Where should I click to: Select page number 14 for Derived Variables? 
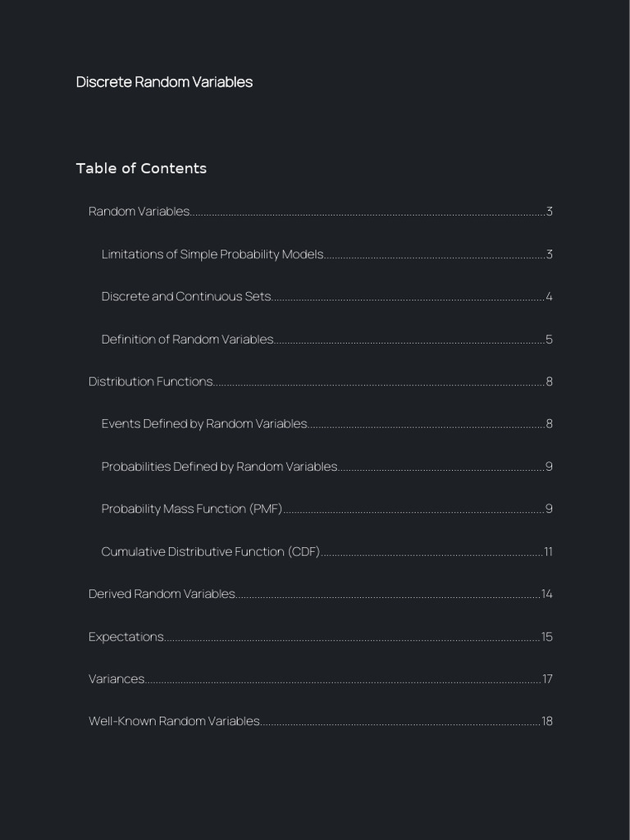coord(546,594)
